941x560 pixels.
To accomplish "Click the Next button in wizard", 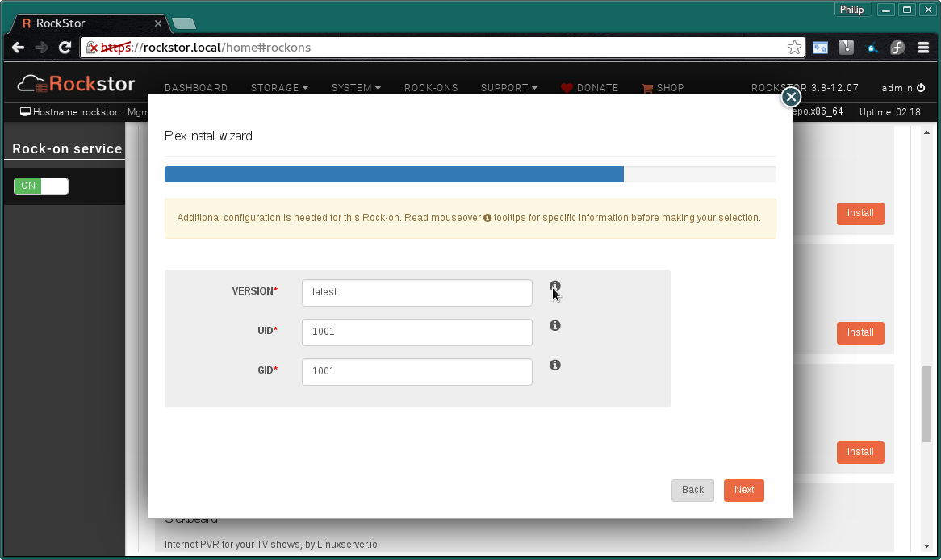I will [x=743, y=490].
